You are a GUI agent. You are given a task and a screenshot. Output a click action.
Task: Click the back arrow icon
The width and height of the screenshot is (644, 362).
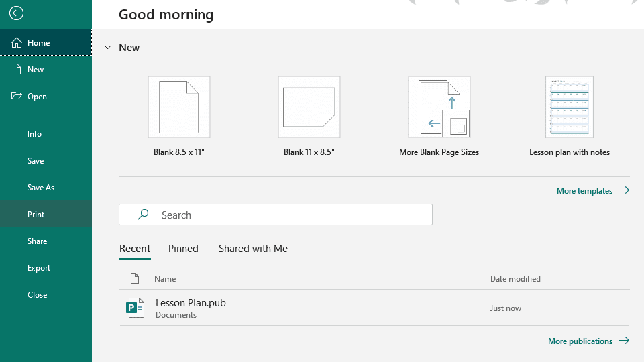(x=16, y=13)
